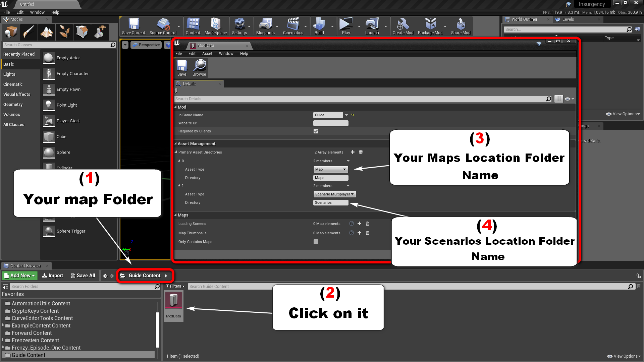This screenshot has height=362, width=644.
Task: Open the Add New dropdown
Action: [x=19, y=276]
